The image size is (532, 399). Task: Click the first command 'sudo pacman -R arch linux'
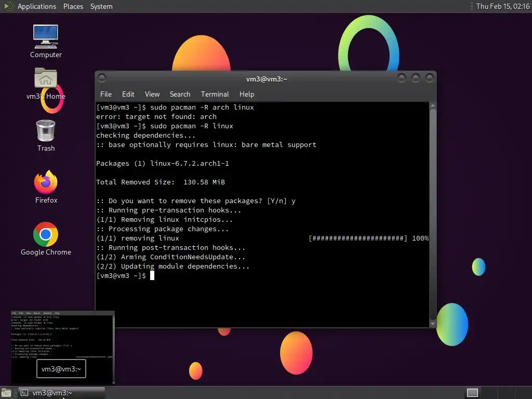[x=202, y=107]
